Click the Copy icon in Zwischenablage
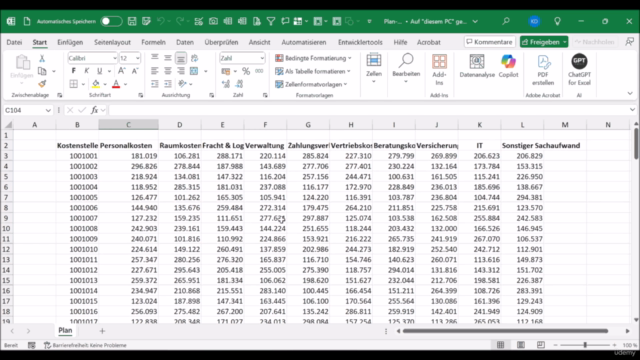This screenshot has width=640, height=360. [x=42, y=71]
